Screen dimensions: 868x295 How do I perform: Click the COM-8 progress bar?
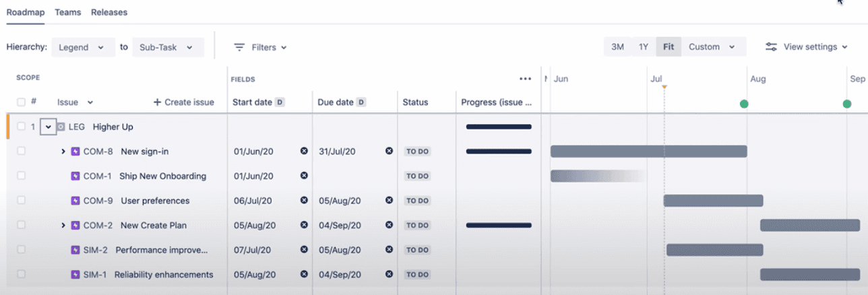coord(499,151)
